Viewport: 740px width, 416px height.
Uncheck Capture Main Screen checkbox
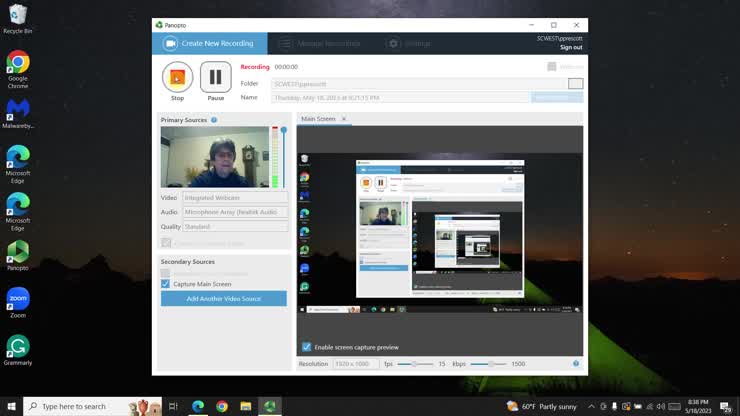click(166, 284)
